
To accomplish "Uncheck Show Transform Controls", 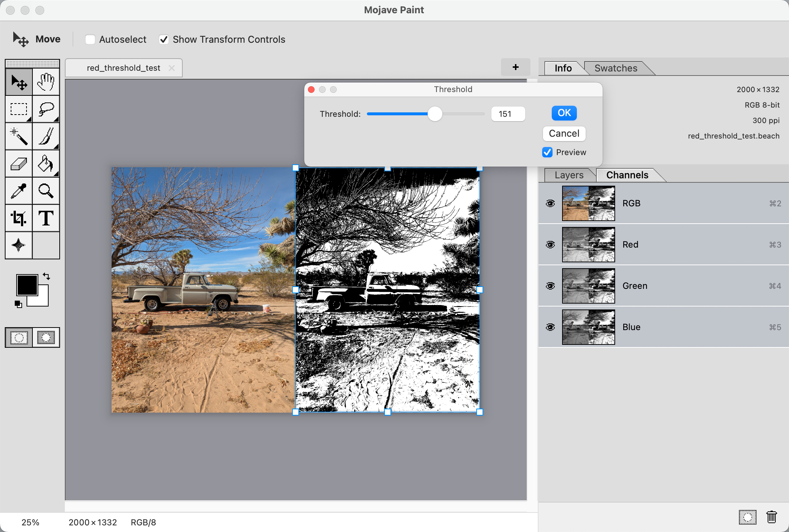I will click(x=164, y=39).
